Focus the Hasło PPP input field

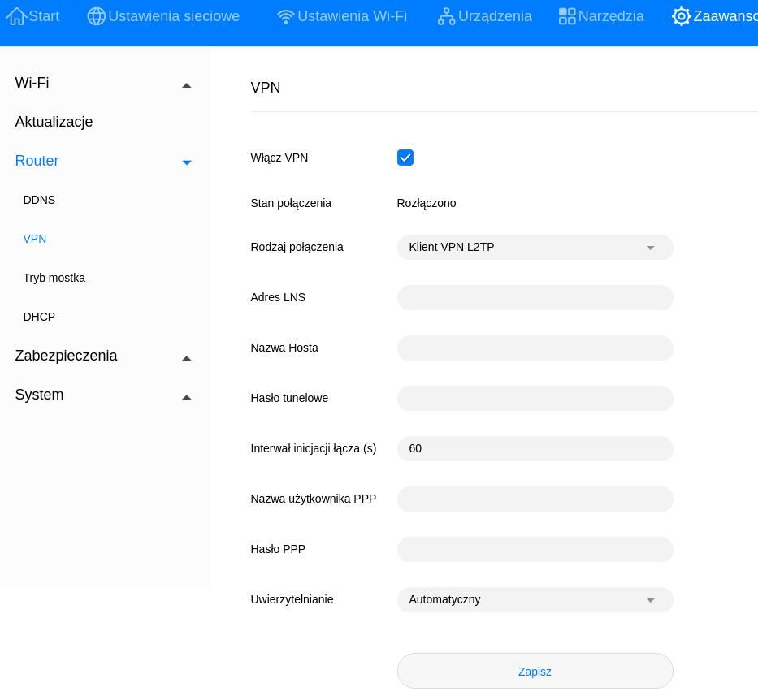535,549
